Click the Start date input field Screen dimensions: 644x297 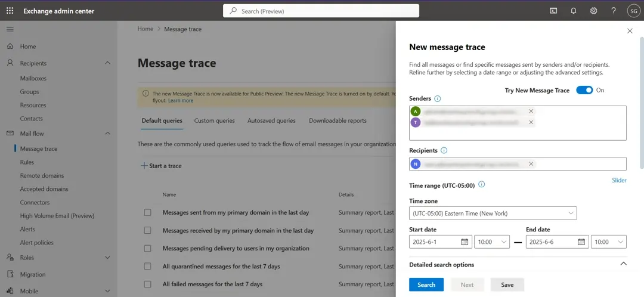click(440, 242)
